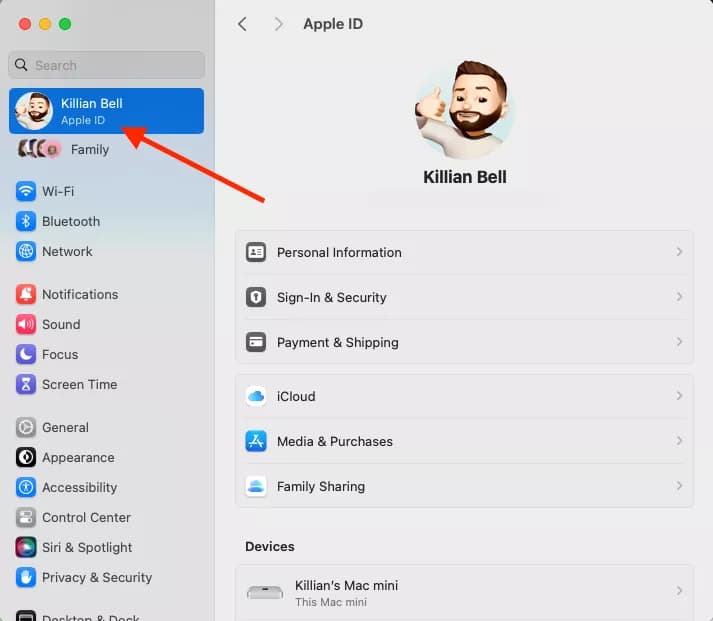Click the iCloud cloud icon
Image resolution: width=713 pixels, height=621 pixels.
point(256,396)
